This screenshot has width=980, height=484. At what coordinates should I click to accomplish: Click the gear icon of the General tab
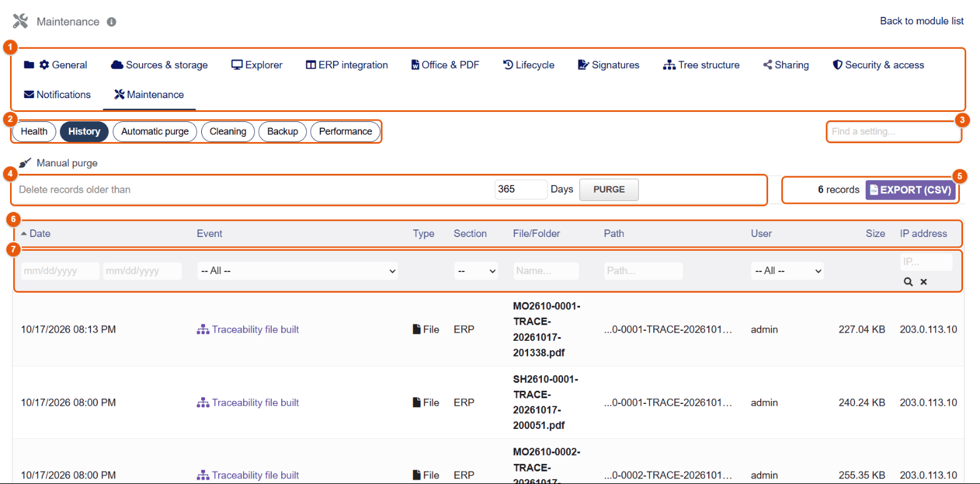44,65
